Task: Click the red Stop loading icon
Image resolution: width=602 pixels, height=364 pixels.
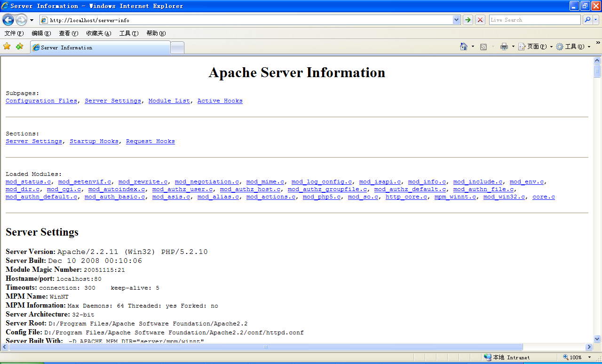Action: click(480, 20)
